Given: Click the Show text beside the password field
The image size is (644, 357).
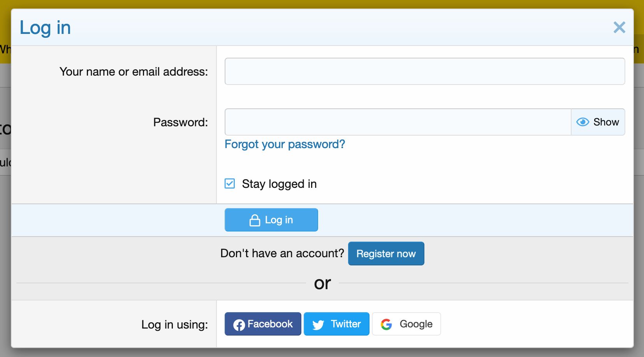Looking at the screenshot, I should tap(606, 122).
